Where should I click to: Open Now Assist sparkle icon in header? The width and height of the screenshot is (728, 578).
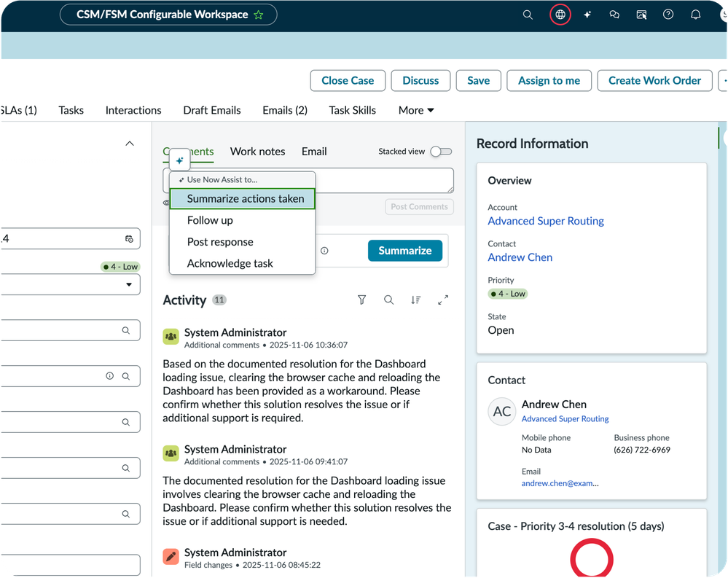click(x=587, y=15)
